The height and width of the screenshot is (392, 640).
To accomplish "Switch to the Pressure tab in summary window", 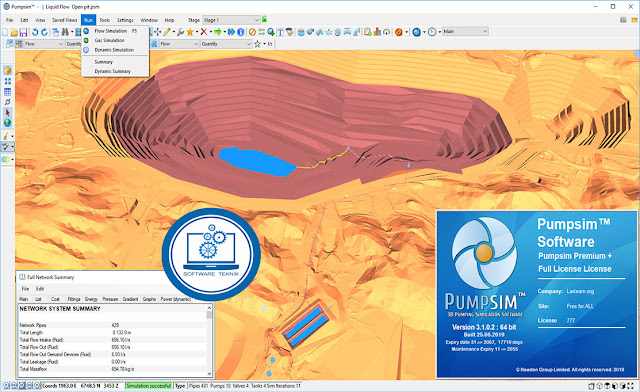I will 110,299.
